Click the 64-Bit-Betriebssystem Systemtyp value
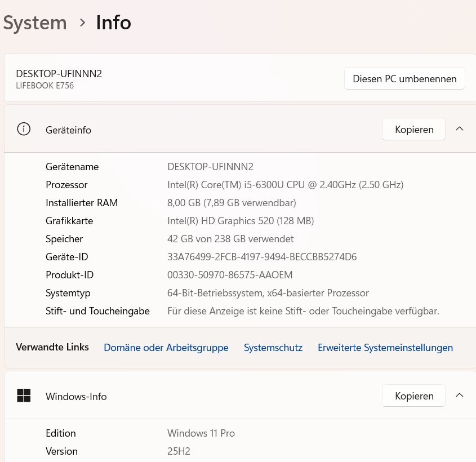 click(x=268, y=293)
